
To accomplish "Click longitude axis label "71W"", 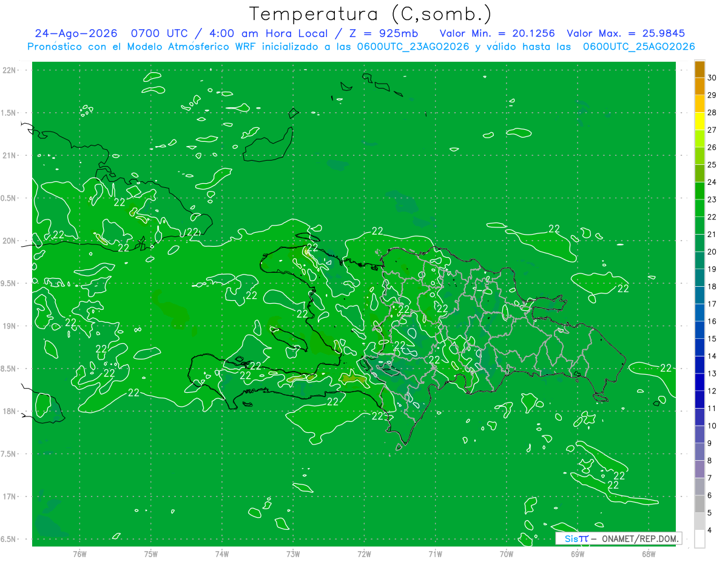I will 435,554.
